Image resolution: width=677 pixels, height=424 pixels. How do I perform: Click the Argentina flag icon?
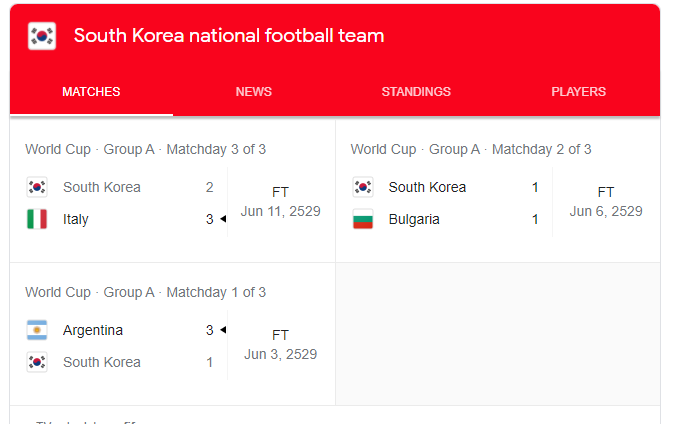(x=37, y=330)
